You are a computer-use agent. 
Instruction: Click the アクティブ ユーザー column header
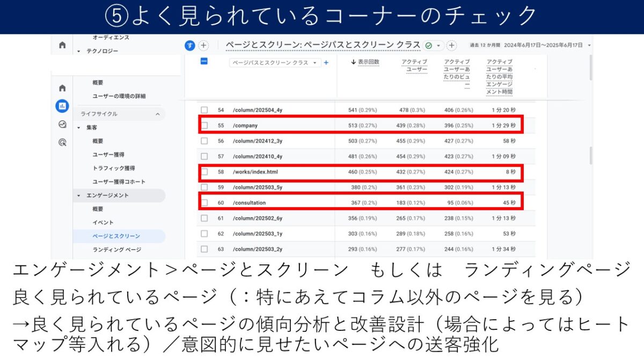(x=414, y=66)
